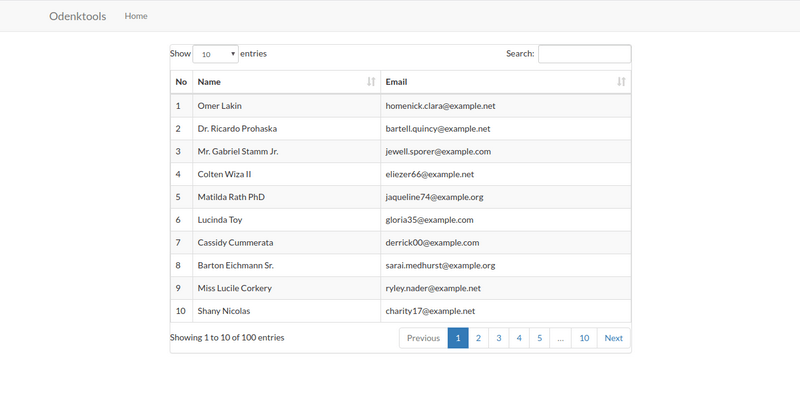
Task: Go to pagination page 3
Action: (x=498, y=338)
